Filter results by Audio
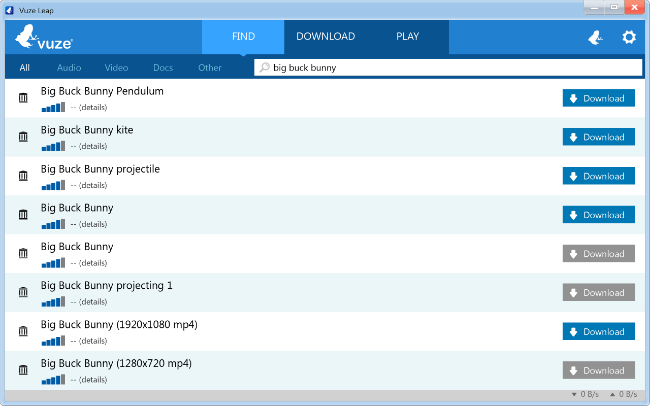The height and width of the screenshot is (406, 650). point(69,68)
